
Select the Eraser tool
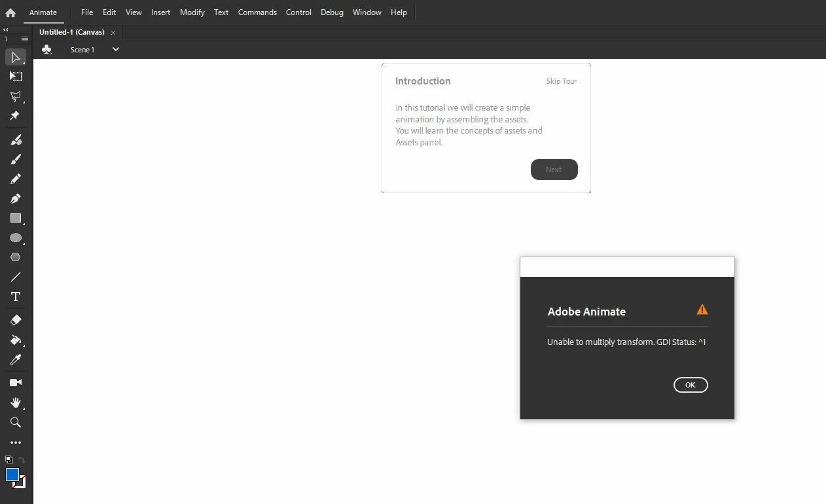point(16,320)
